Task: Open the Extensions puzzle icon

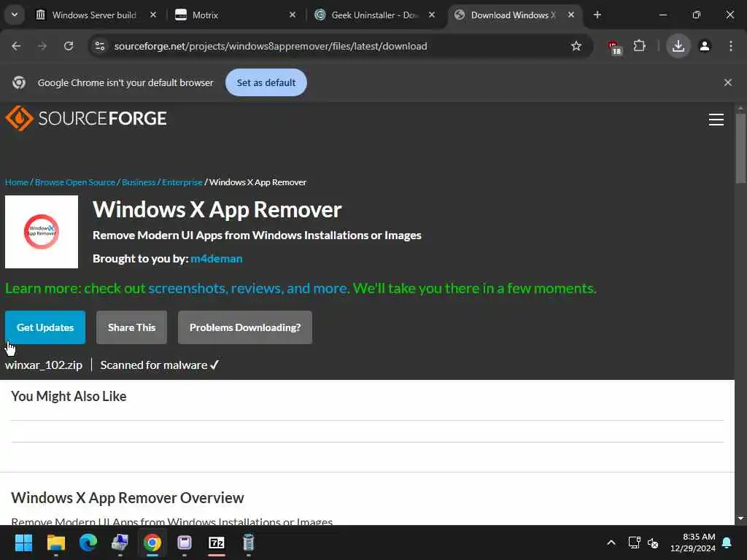Action: pos(639,46)
